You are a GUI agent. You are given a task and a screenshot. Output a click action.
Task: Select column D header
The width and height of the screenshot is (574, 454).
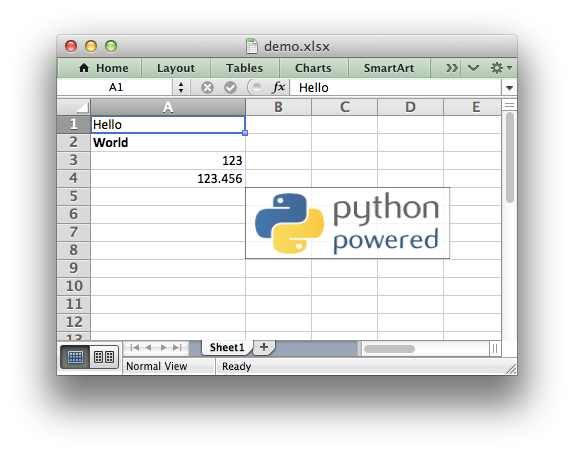tap(410, 107)
